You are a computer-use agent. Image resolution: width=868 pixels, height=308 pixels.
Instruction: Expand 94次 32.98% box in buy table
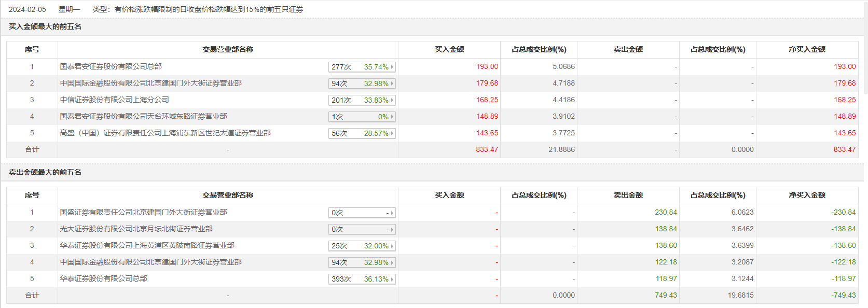(x=362, y=83)
